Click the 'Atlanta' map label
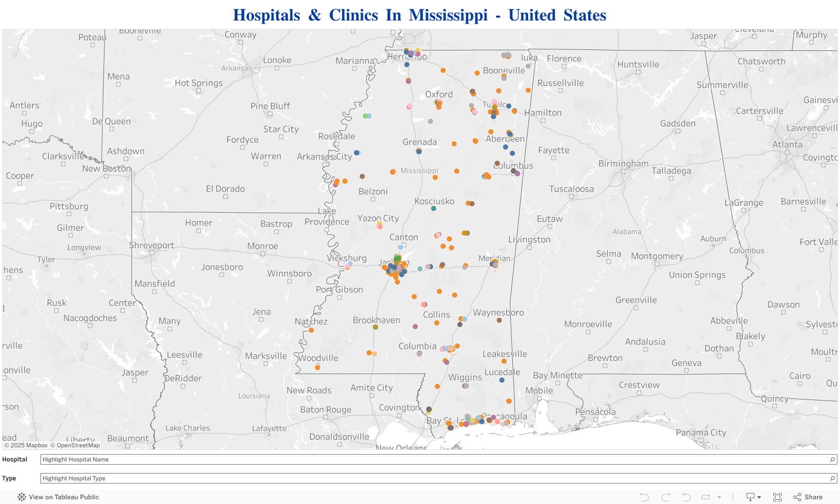Screen dimensions: 840x504 tap(787, 144)
